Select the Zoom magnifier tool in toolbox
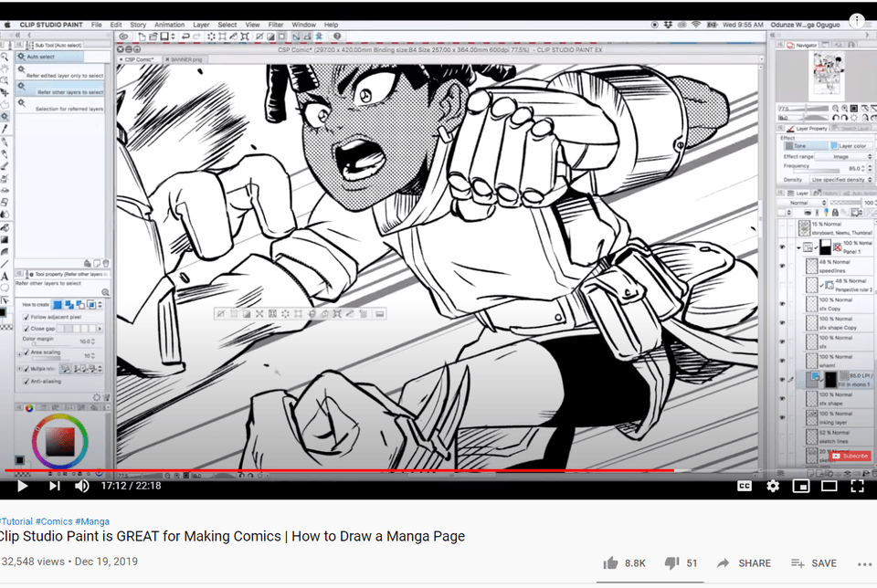The image size is (877, 588). point(5,57)
